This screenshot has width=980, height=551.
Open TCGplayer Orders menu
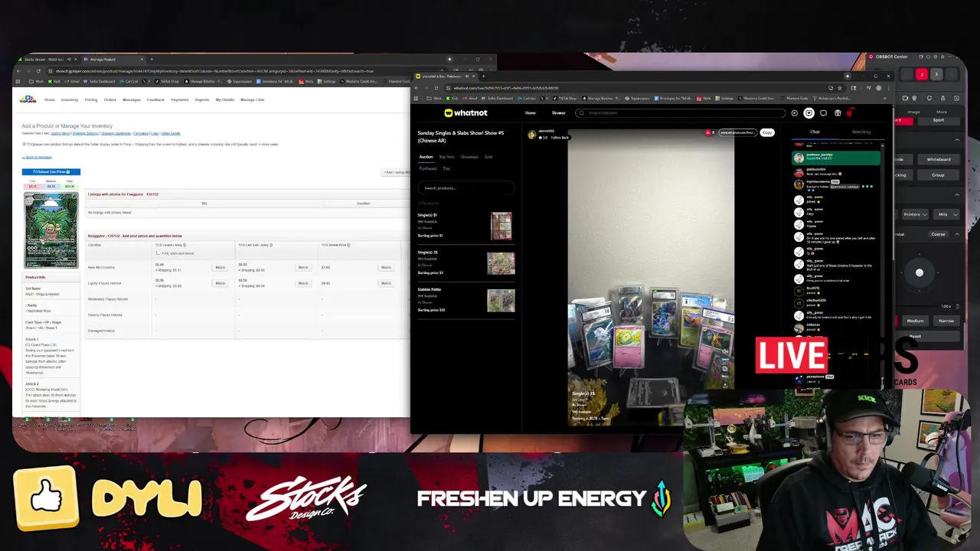pyautogui.click(x=110, y=99)
